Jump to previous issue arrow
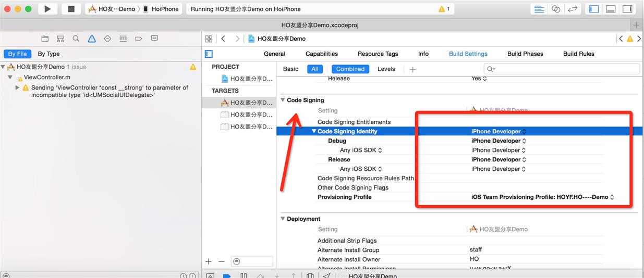 pyautogui.click(x=621, y=39)
